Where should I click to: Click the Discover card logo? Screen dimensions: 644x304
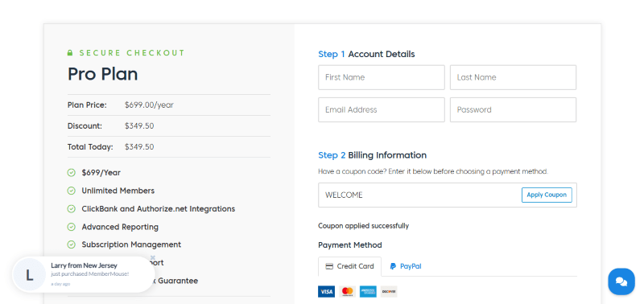[x=389, y=292]
